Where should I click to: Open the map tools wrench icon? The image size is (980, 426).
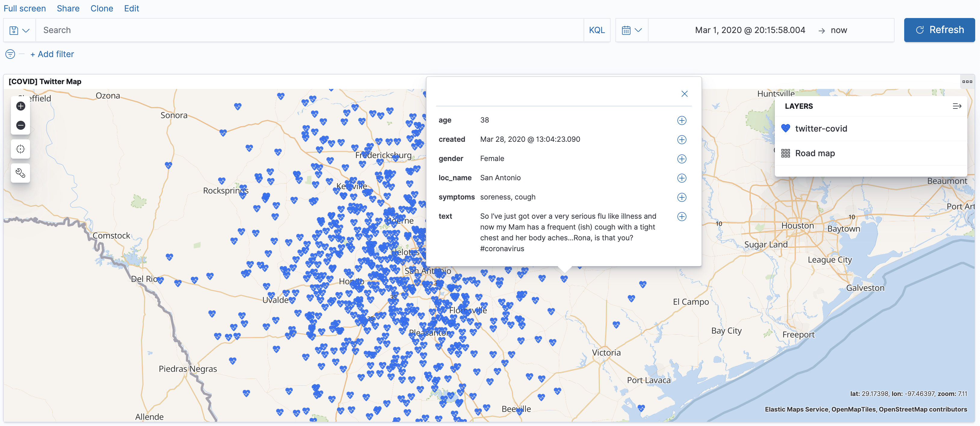tap(20, 173)
